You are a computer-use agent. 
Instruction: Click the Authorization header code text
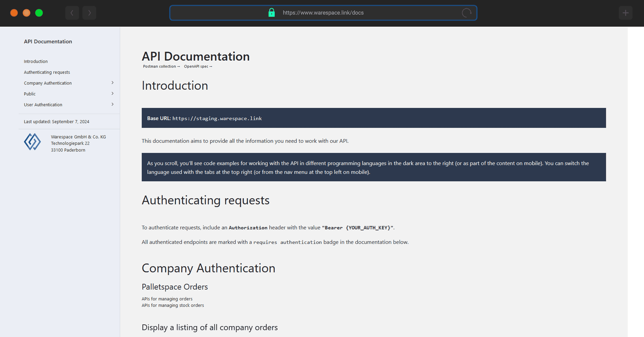tap(248, 228)
